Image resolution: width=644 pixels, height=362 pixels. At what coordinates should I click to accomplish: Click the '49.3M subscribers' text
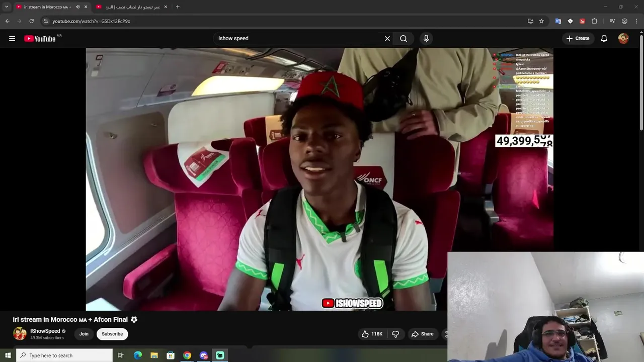47,338
